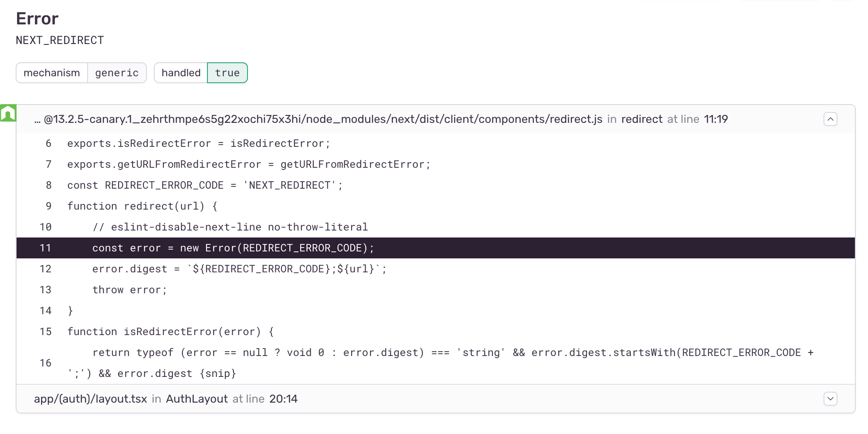Click the mechanism tag key

click(52, 73)
